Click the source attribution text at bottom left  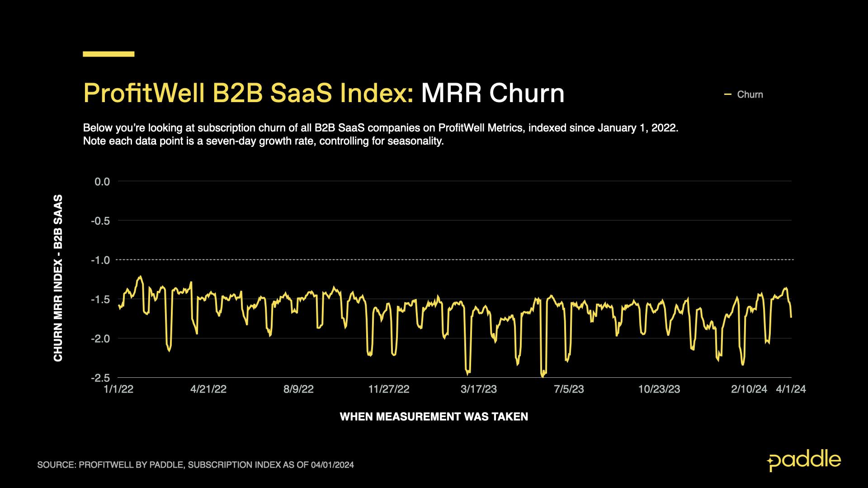click(x=197, y=464)
